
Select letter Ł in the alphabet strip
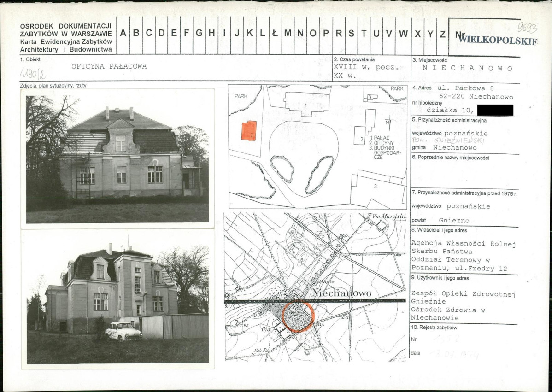click(275, 34)
